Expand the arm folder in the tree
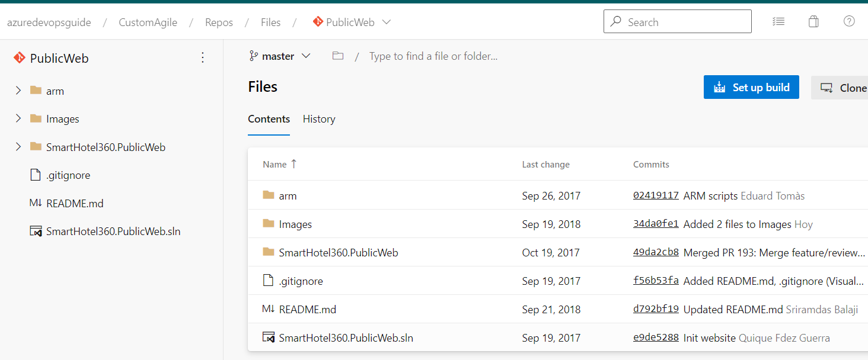The image size is (868, 360). (18, 91)
